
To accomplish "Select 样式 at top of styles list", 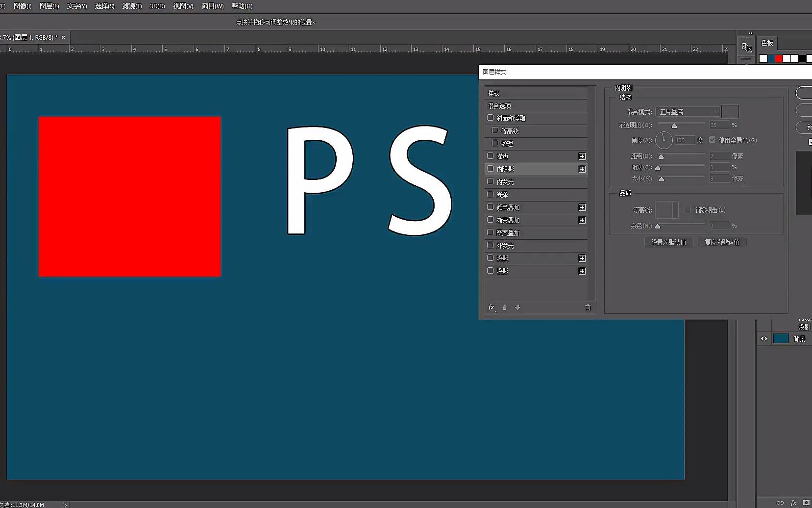I will click(536, 93).
